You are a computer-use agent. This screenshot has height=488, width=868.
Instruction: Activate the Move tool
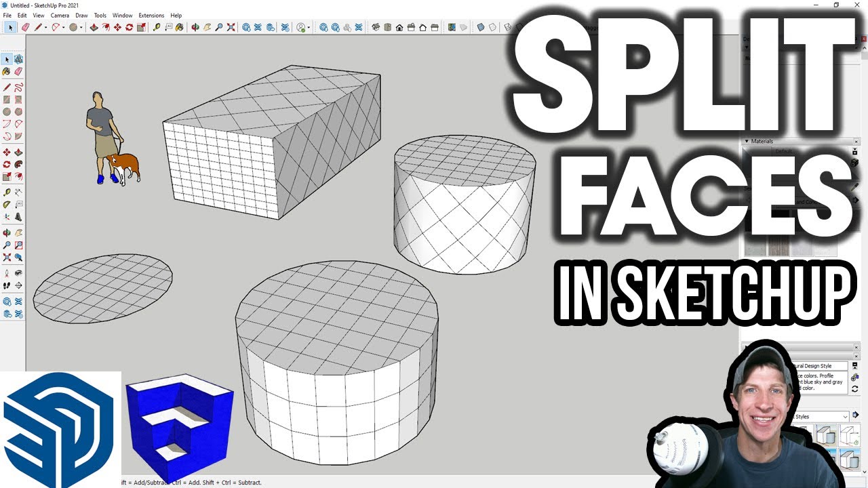pyautogui.click(x=117, y=27)
